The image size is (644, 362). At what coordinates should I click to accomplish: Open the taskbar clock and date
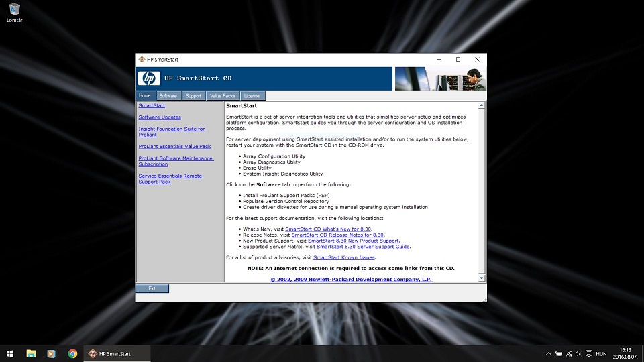tap(625, 353)
